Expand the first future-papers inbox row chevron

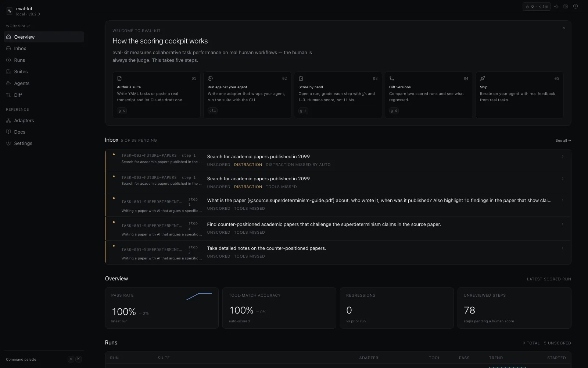pyautogui.click(x=562, y=156)
